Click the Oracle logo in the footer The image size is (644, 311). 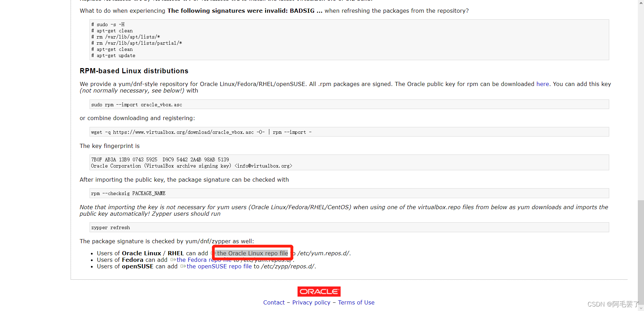tap(319, 291)
